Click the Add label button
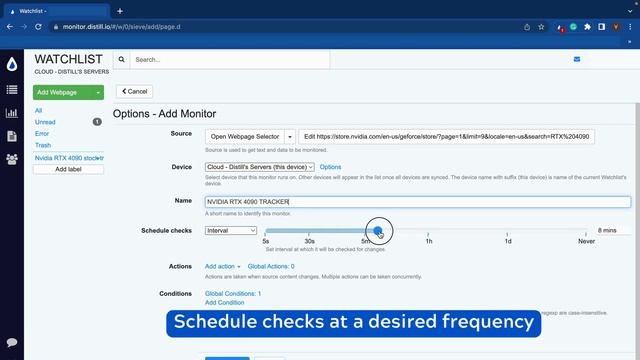640x360 pixels. 68,169
